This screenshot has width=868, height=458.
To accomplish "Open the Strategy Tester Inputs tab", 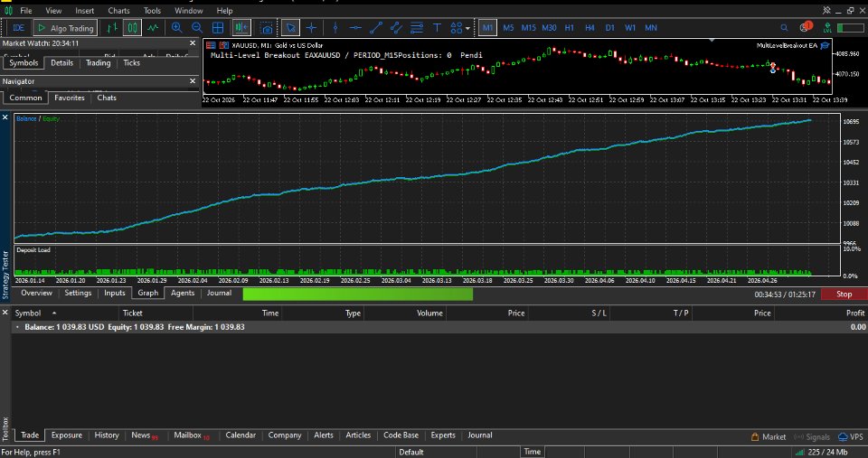I will (115, 294).
